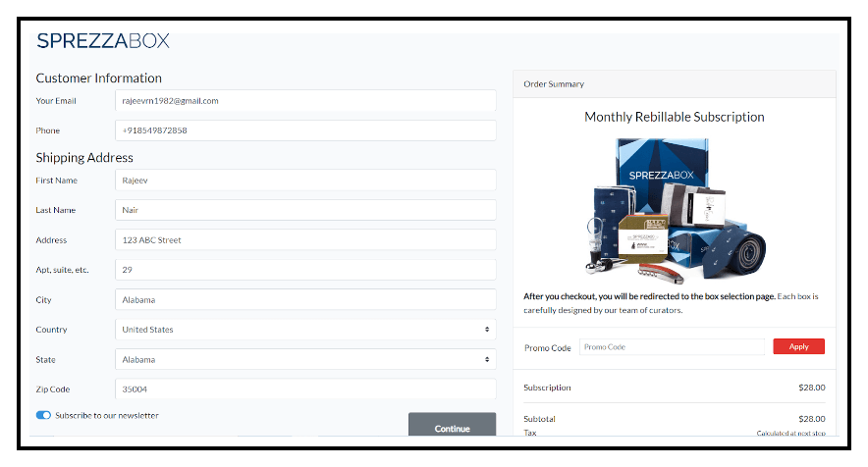The height and width of the screenshot is (467, 868).
Task: Select the City field
Action: tap(305, 300)
